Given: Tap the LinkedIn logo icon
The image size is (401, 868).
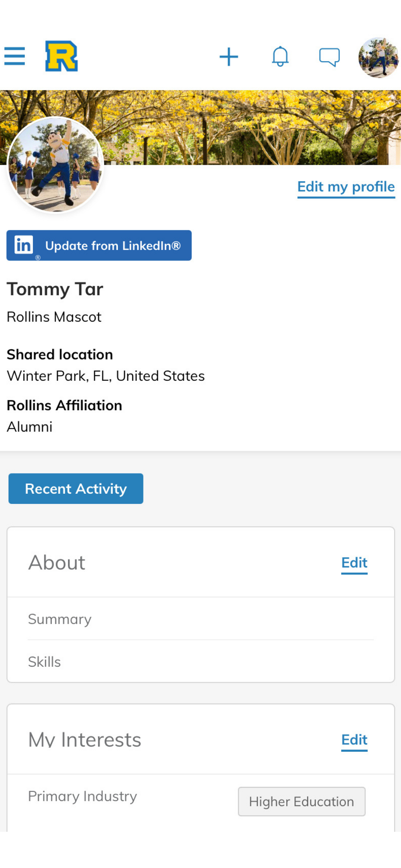Looking at the screenshot, I should (x=24, y=245).
